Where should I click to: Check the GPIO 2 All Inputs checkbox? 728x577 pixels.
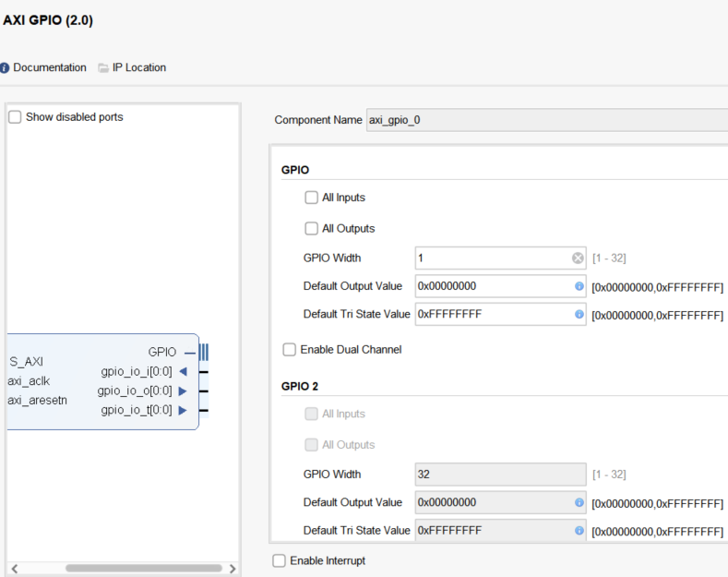pos(311,414)
